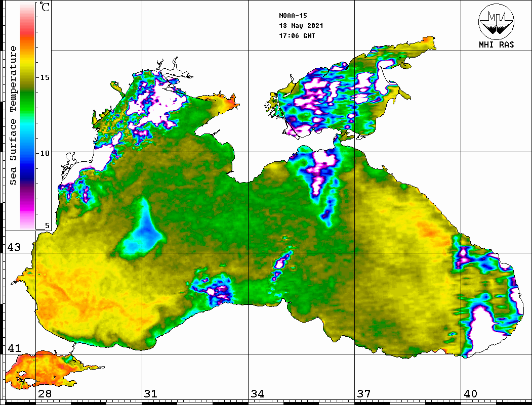The image size is (532, 405).
Task: Click the 5 tick on temperature scale
Action: (x=47, y=226)
